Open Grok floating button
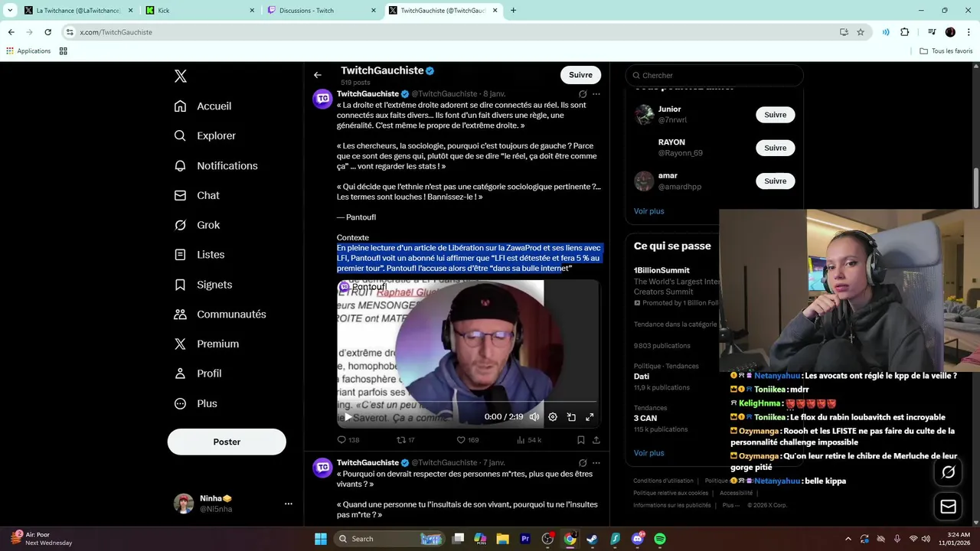The width and height of the screenshot is (980, 551). click(x=948, y=472)
